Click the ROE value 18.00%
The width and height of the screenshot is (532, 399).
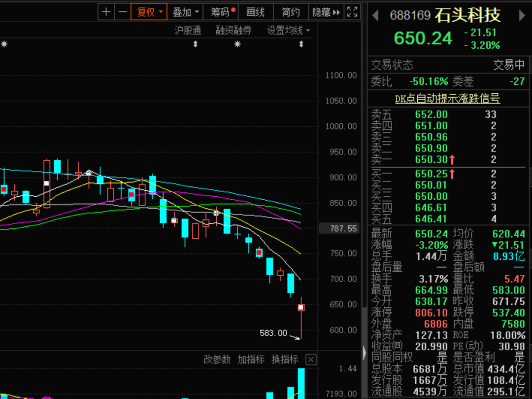coord(507,335)
